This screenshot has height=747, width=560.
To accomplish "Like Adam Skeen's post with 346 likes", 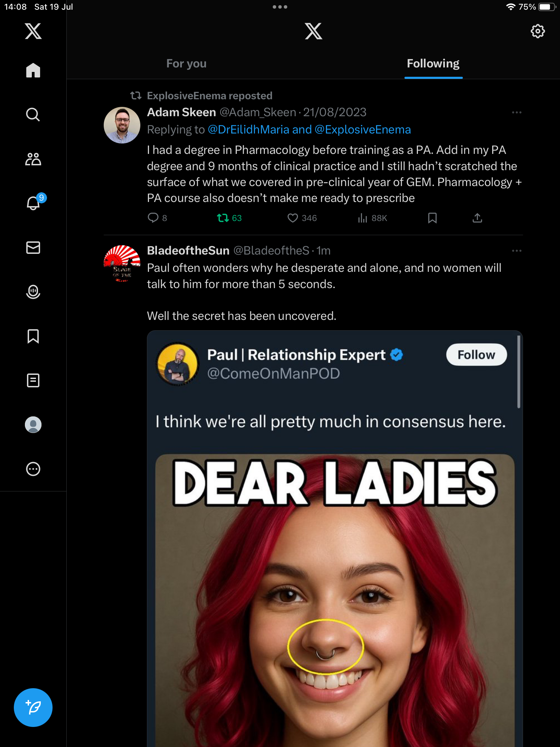I will 302,218.
